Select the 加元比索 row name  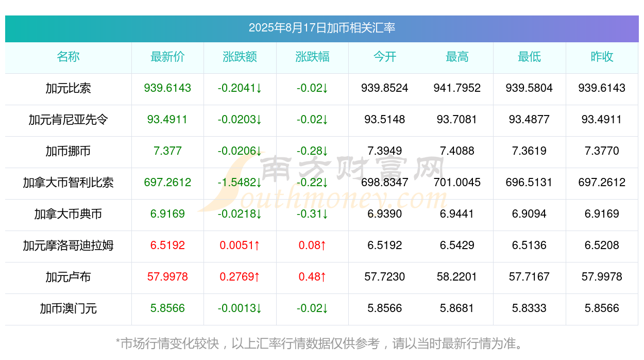(x=69, y=88)
